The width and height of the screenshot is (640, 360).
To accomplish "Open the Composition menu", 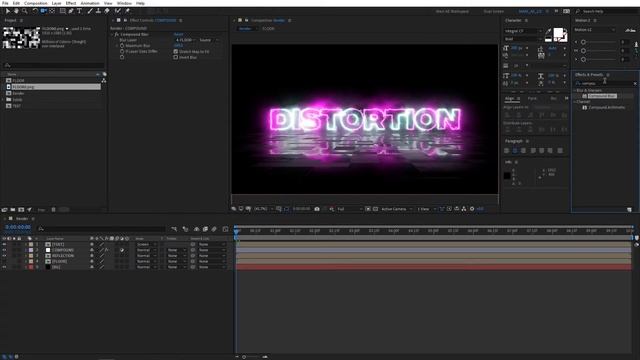I will point(36,3).
